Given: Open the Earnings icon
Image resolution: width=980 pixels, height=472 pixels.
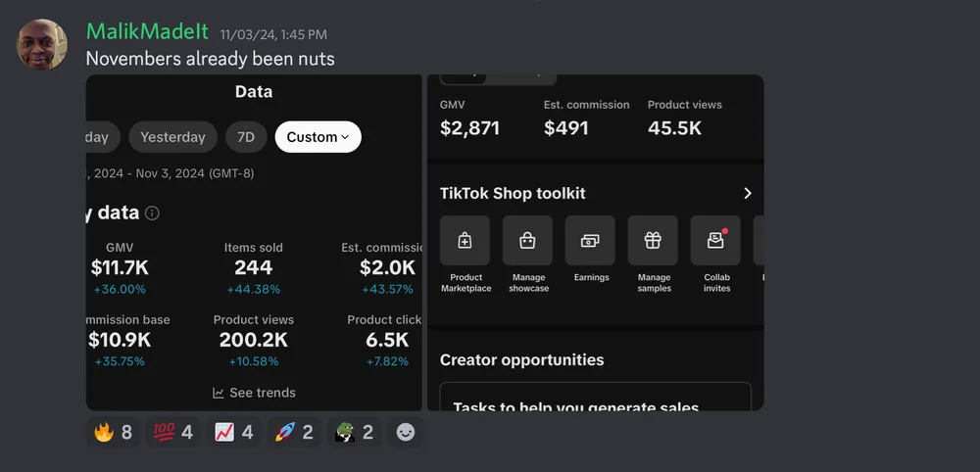Looking at the screenshot, I should pos(590,240).
